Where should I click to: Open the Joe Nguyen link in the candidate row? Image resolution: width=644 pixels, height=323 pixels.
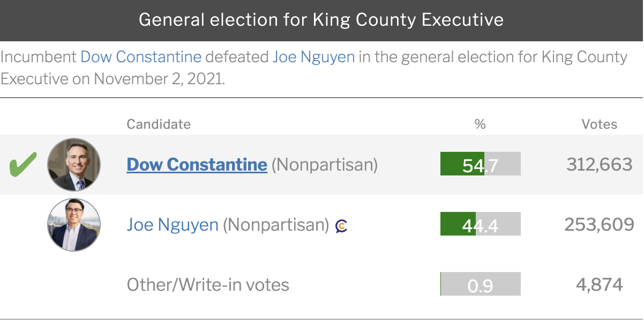click(x=173, y=224)
